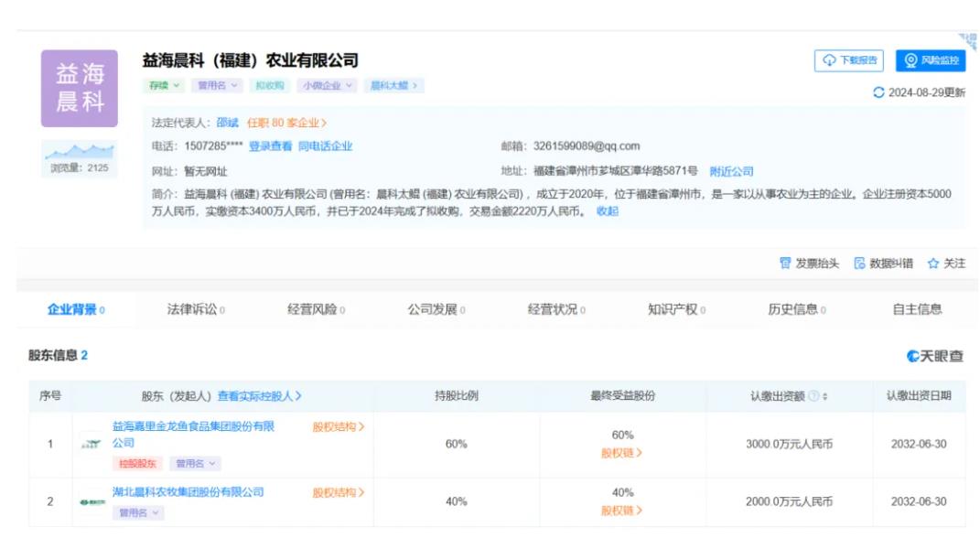Open legal representative 邵斌 link
Image resolution: width=980 pixels, height=538 pixels.
pos(228,123)
